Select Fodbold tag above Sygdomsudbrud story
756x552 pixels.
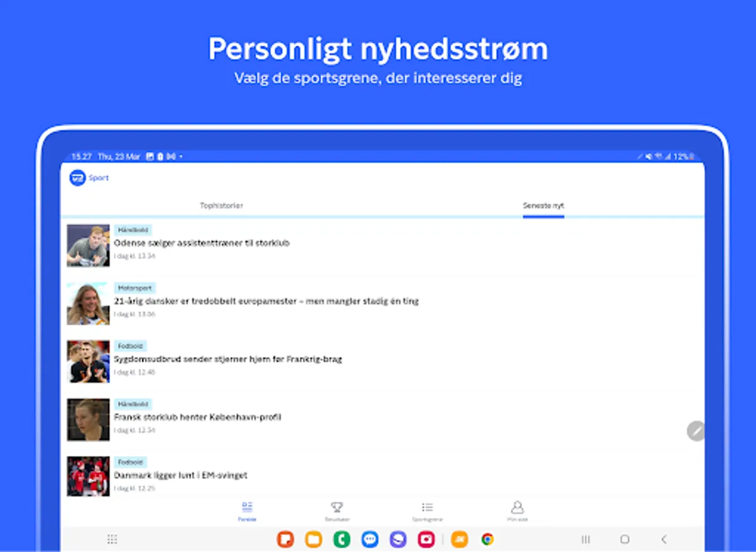pyautogui.click(x=130, y=346)
